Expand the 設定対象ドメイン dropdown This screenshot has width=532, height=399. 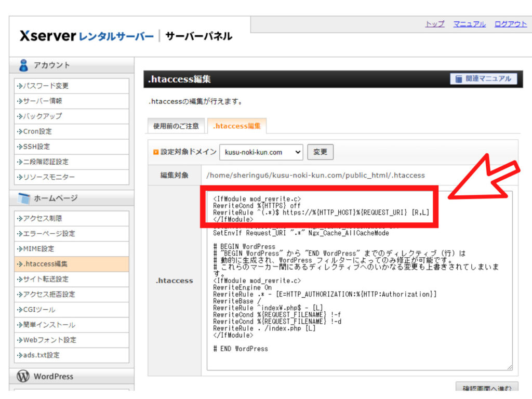click(x=261, y=152)
